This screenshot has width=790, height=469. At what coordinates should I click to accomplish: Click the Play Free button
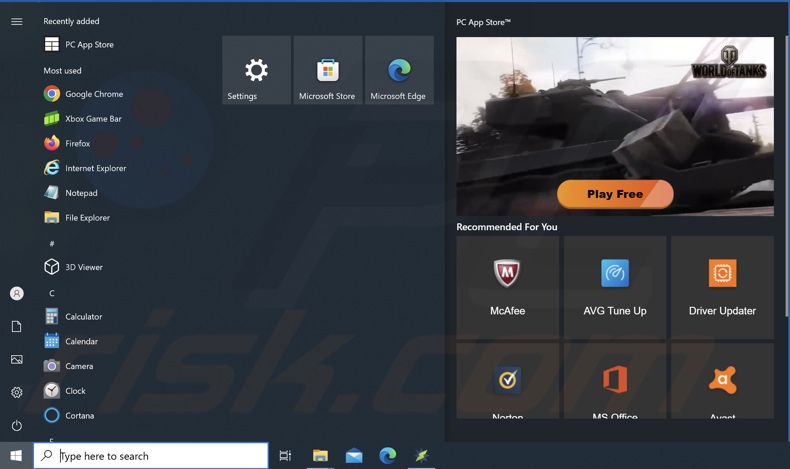(615, 194)
